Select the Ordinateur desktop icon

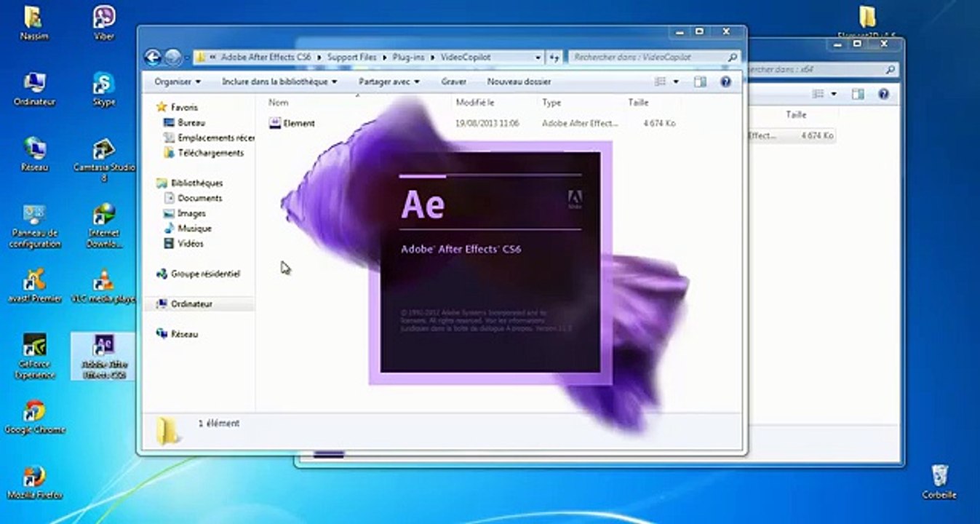click(34, 89)
